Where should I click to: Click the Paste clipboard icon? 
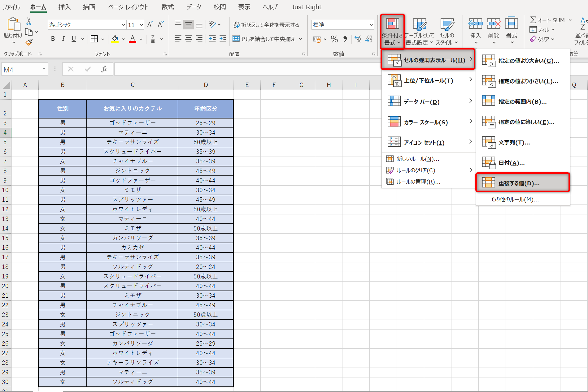(x=14, y=24)
